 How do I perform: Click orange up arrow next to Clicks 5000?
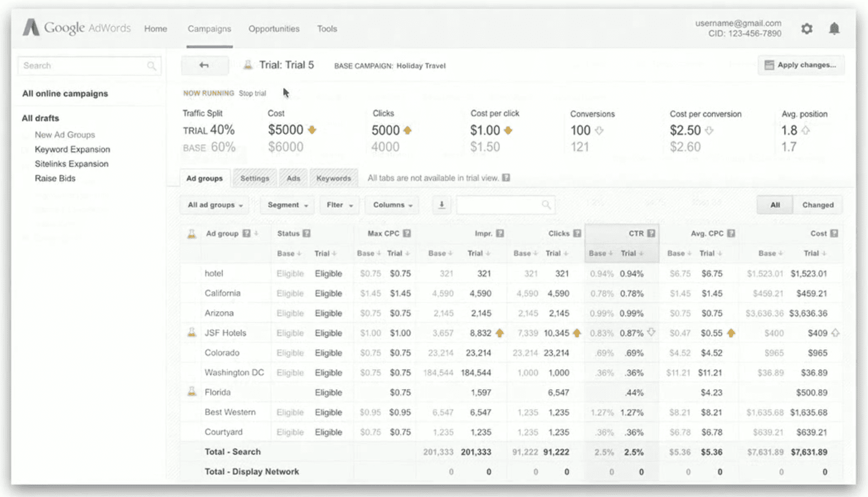point(407,130)
